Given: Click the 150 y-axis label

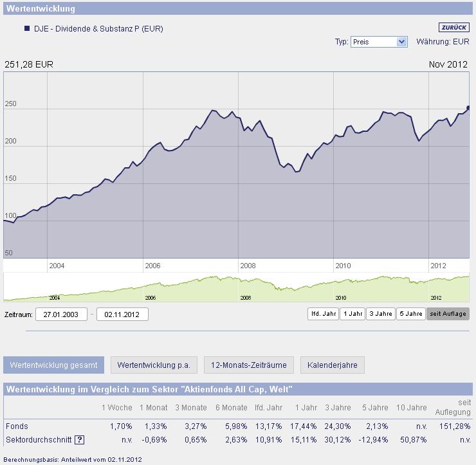Looking at the screenshot, I should pos(10,178).
